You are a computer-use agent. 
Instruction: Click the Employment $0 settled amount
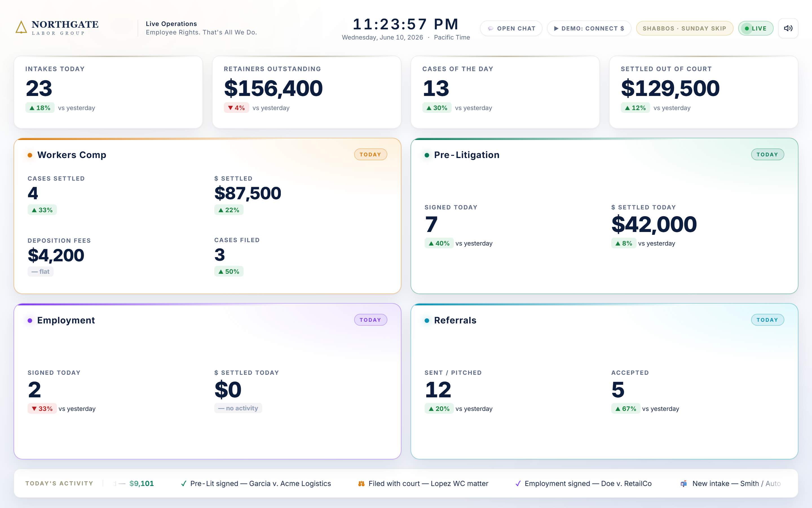click(x=228, y=390)
